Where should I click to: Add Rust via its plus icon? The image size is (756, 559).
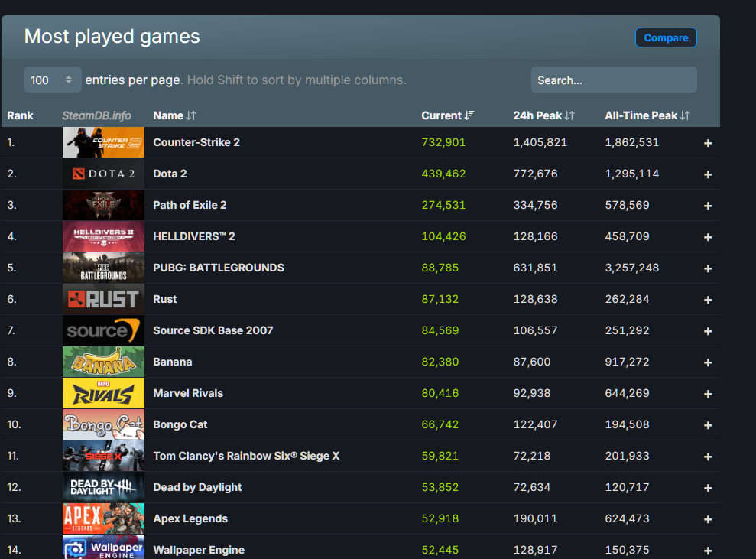(x=708, y=300)
